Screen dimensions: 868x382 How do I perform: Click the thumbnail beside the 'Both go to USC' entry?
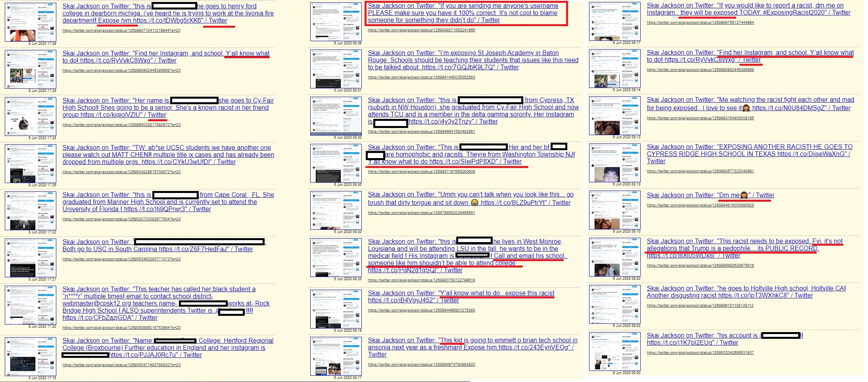coord(31,258)
